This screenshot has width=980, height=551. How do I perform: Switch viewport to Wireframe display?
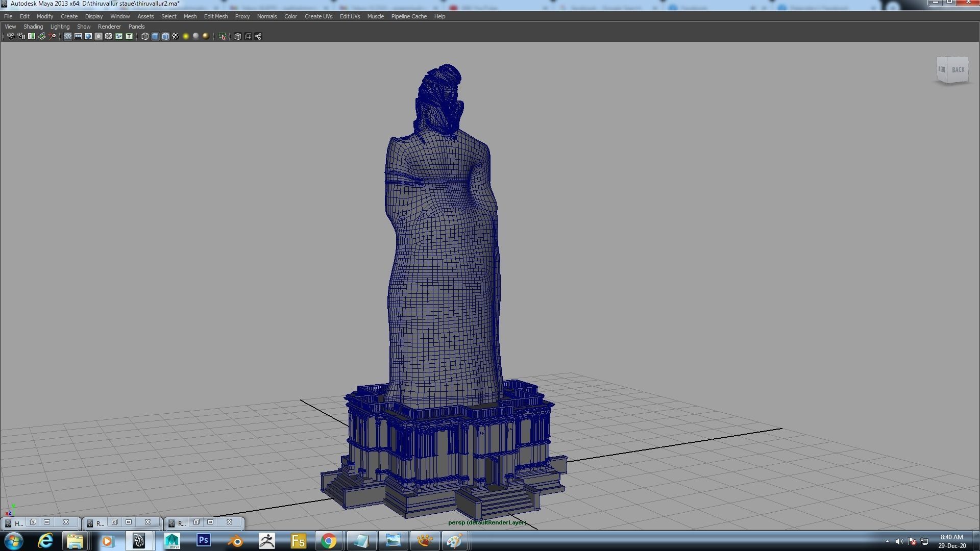point(145,36)
